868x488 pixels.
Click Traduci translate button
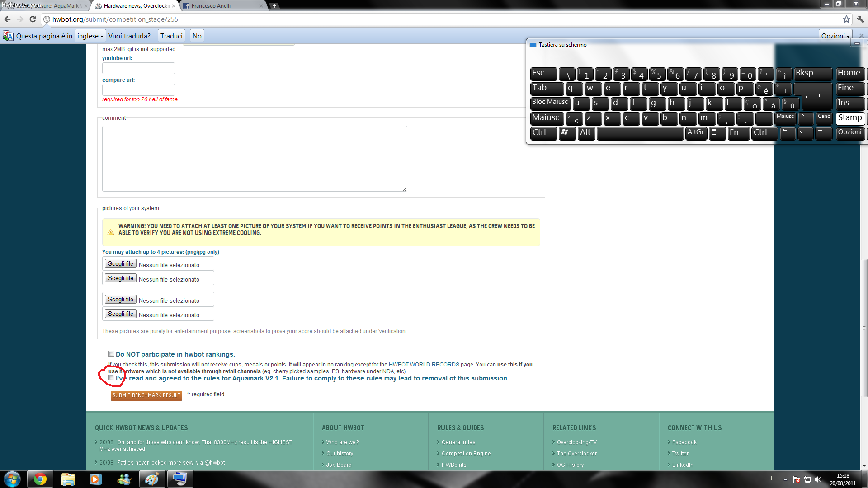pos(171,36)
